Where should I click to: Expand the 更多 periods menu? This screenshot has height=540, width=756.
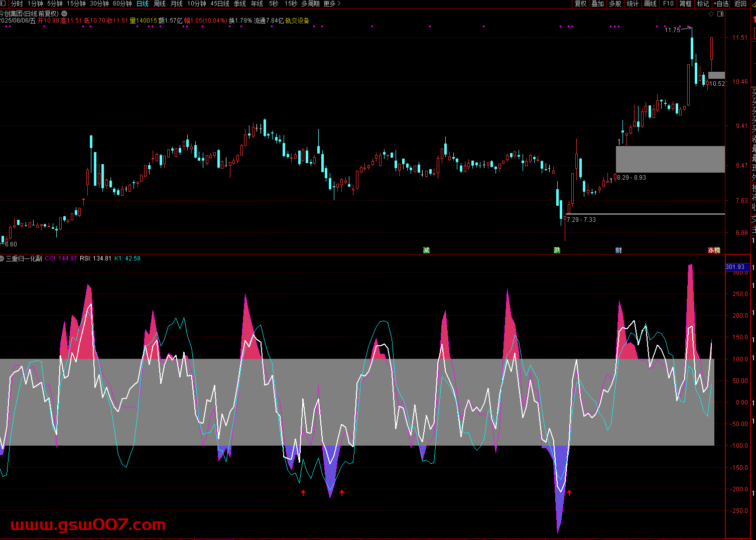point(332,4)
